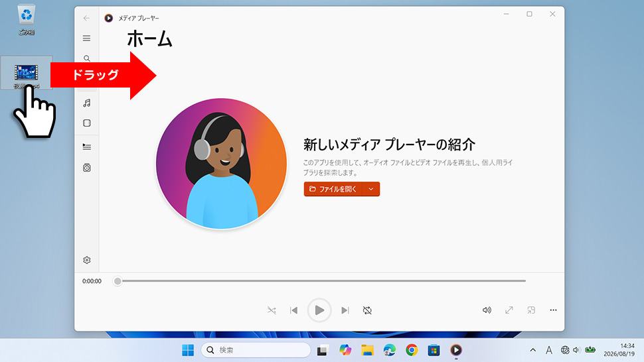Click the Media Player taskbar icon
Viewport: 644px width, 362px height.
pyautogui.click(x=456, y=350)
